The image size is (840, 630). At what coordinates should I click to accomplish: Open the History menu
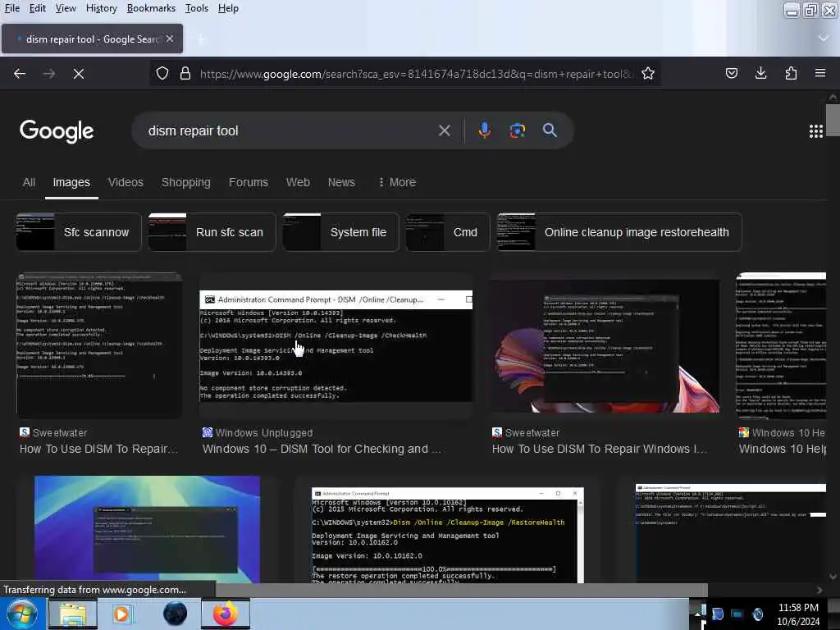point(101,8)
